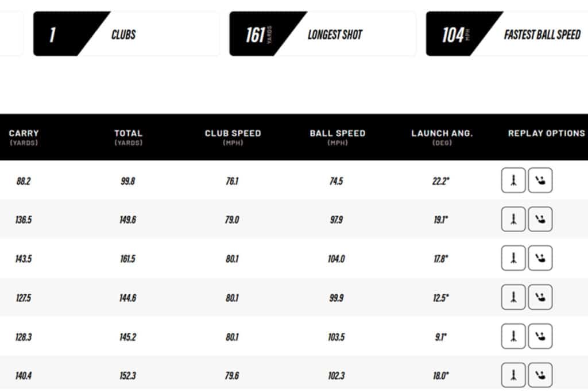The height and width of the screenshot is (392, 588).
Task: Play club impact replay for the 140.4 carry shot
Action: pyautogui.click(x=540, y=375)
